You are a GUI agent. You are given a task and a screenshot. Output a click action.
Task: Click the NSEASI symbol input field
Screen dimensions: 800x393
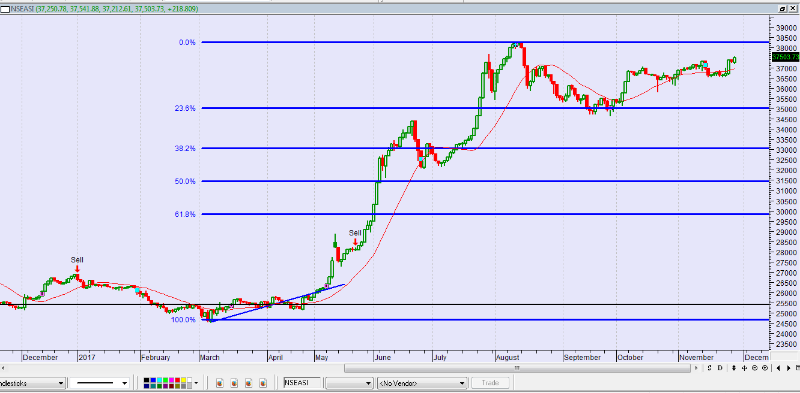[x=303, y=383]
